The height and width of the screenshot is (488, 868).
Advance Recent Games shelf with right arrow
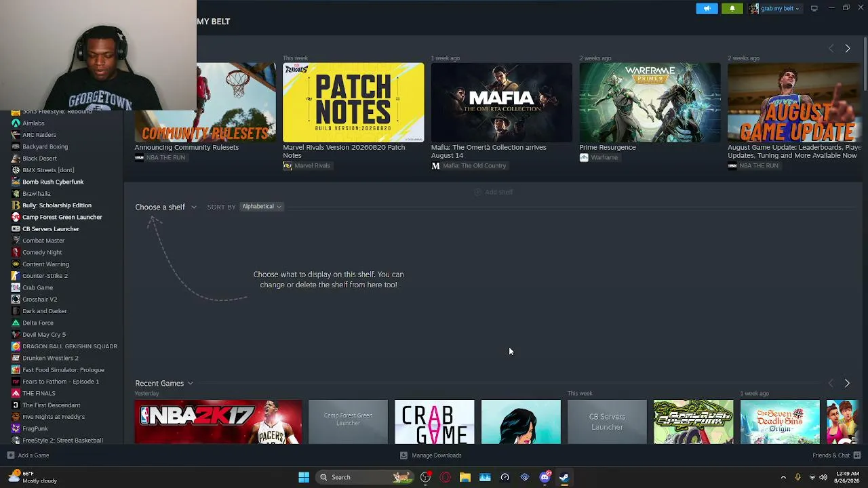coord(847,384)
